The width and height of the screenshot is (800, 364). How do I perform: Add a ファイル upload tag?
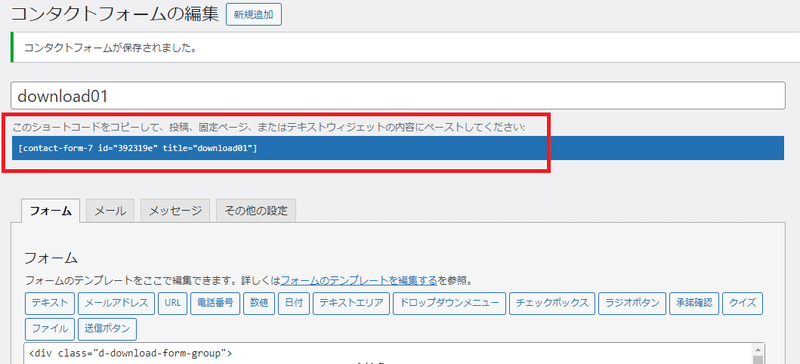pyautogui.click(x=50, y=329)
